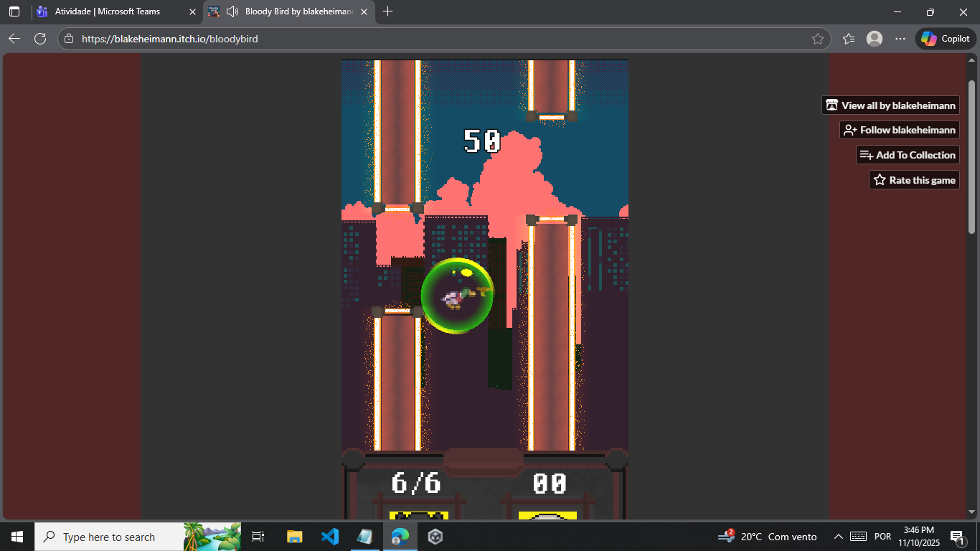
Task: Open the Copilot sidebar
Action: [x=946, y=39]
